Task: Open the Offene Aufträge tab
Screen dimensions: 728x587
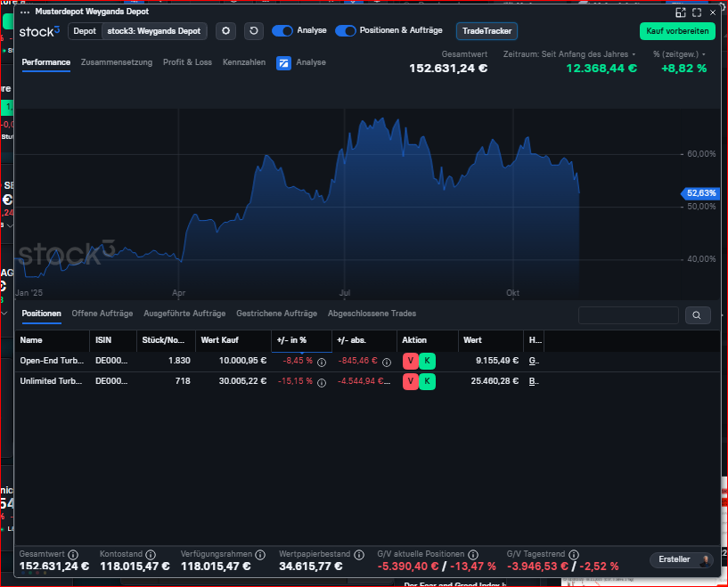Action: tap(102, 314)
